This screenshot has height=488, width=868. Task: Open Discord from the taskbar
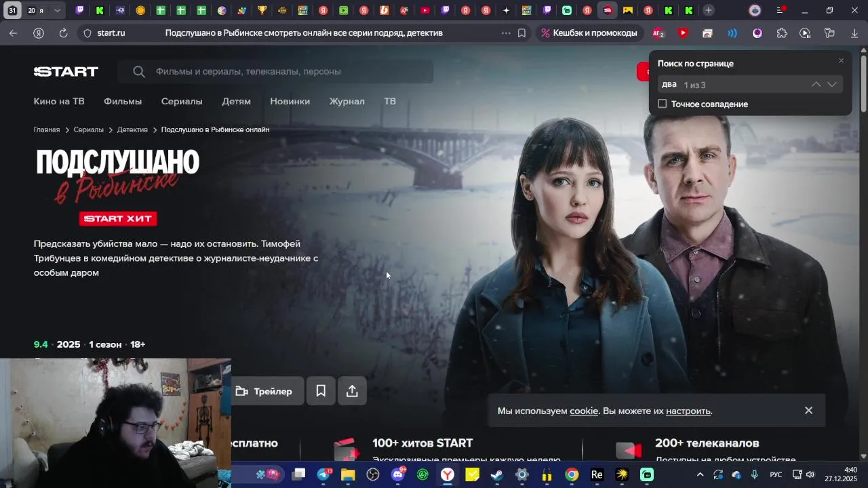tap(398, 474)
